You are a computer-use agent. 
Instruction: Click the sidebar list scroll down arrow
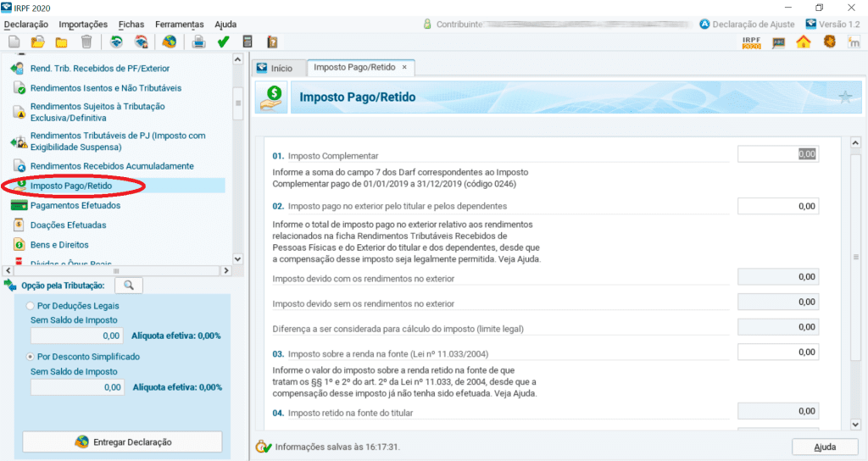pos(237,259)
